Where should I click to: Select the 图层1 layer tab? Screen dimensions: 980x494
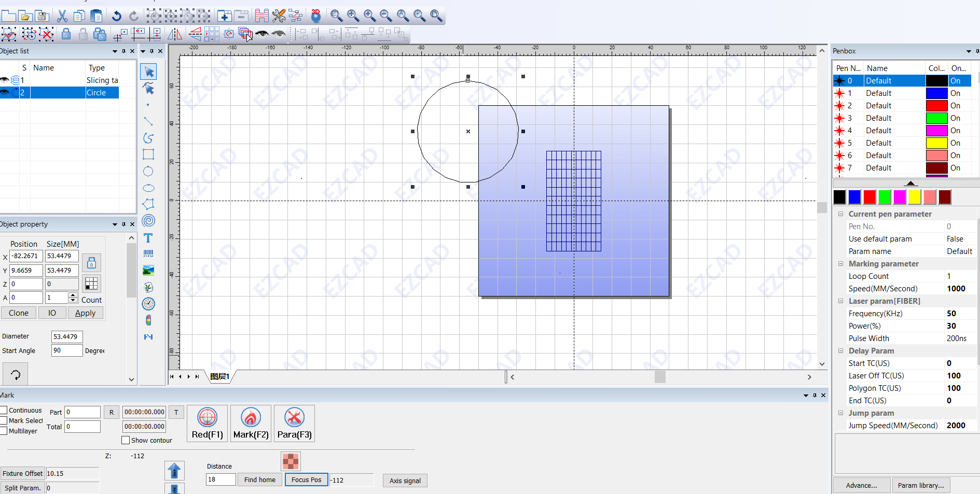point(220,376)
